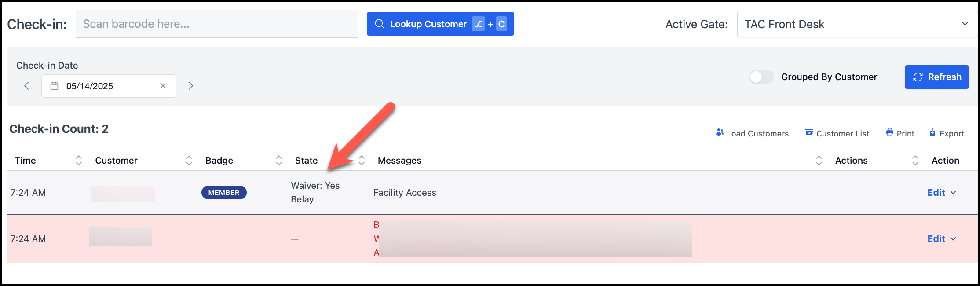Click the Export download icon

[x=932, y=132]
